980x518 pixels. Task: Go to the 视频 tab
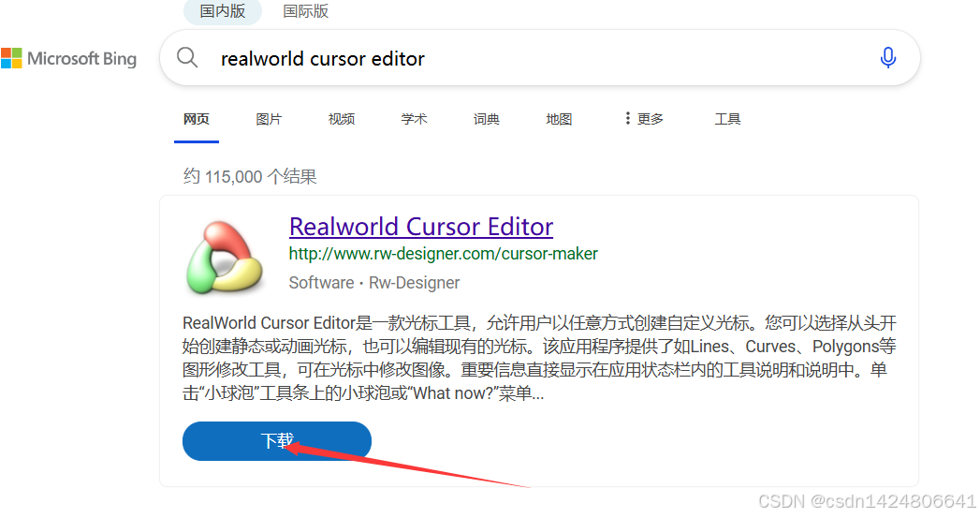click(x=342, y=119)
